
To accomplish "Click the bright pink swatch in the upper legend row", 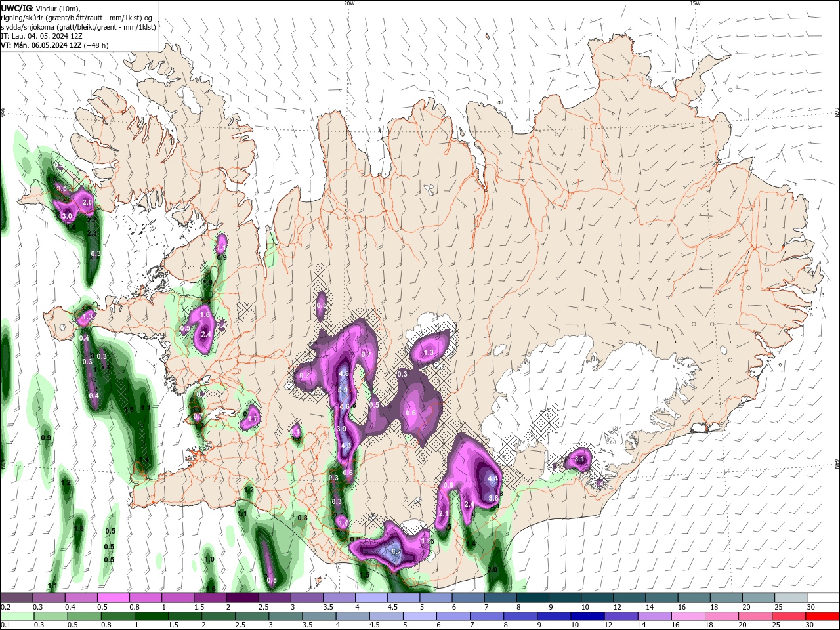I will [113, 597].
